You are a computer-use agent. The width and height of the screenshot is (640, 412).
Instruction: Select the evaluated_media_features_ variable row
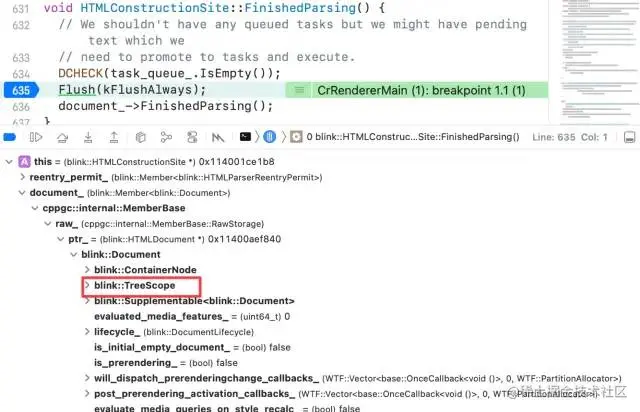(192, 316)
